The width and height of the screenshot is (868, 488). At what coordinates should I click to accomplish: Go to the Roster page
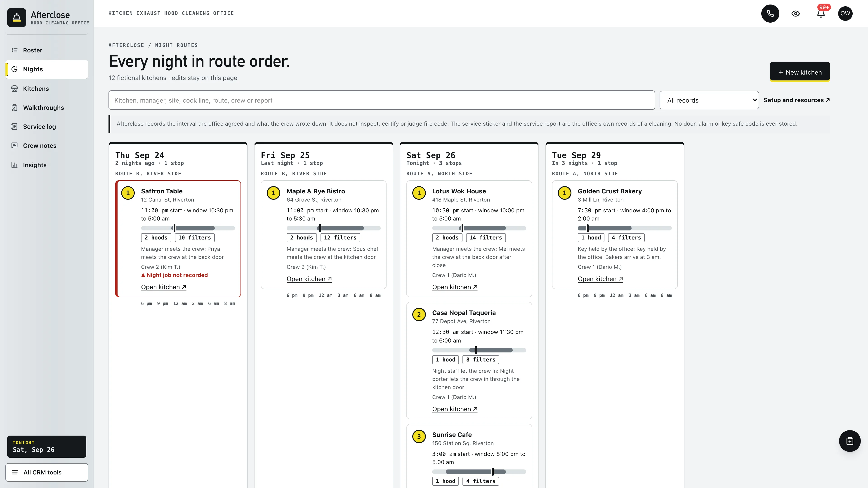point(47,50)
